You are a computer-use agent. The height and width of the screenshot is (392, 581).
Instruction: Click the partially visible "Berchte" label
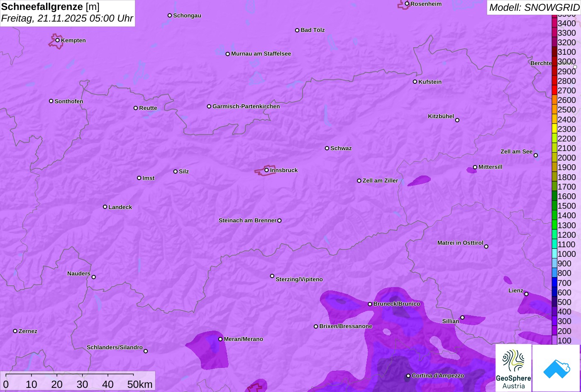point(541,63)
